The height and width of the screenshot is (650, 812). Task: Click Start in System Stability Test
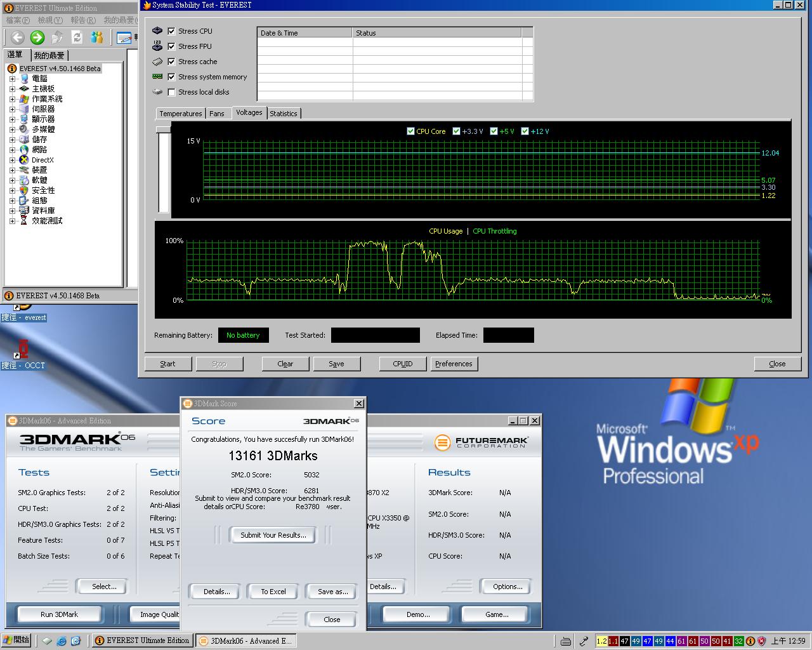point(167,364)
